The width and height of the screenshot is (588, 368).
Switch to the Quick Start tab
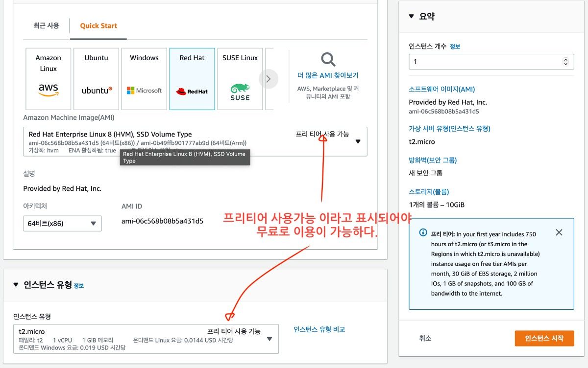coord(98,26)
